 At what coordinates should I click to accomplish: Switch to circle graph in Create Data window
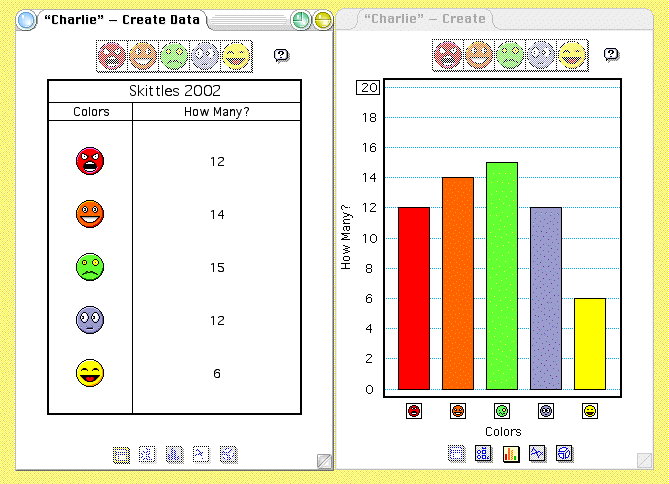tap(228, 455)
